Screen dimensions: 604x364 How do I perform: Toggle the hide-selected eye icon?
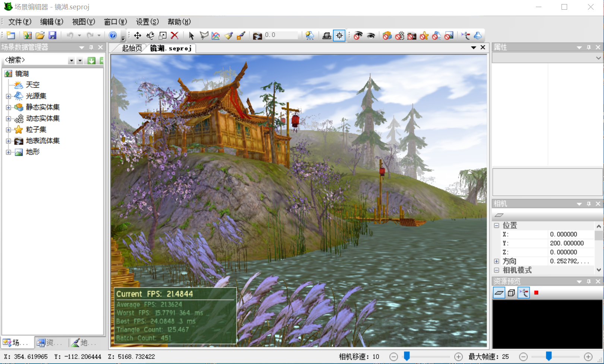coord(358,35)
